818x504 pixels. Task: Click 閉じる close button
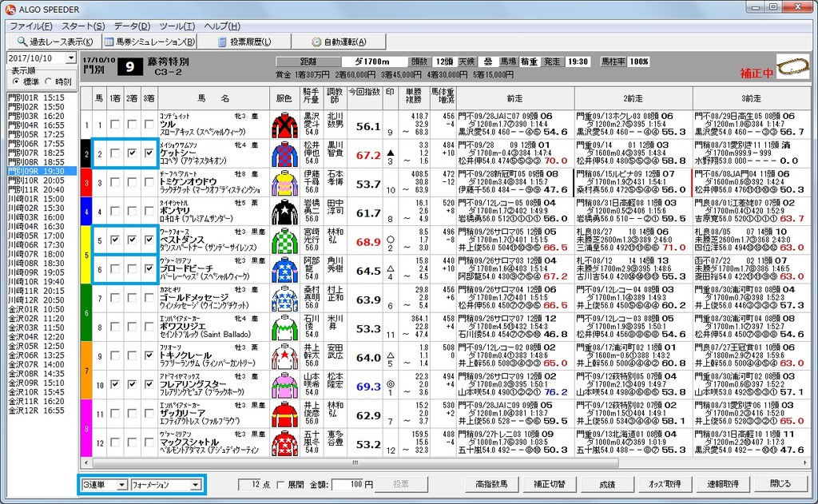coord(780,484)
